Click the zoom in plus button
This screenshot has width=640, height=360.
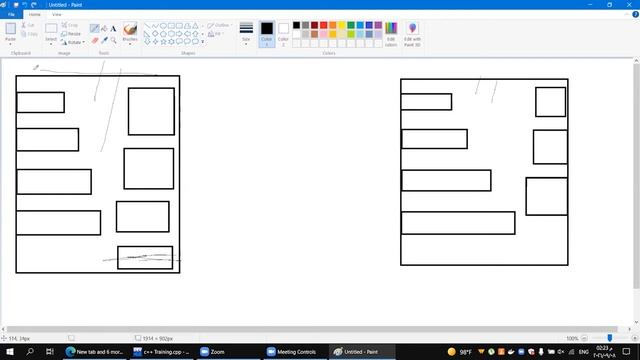point(635,338)
